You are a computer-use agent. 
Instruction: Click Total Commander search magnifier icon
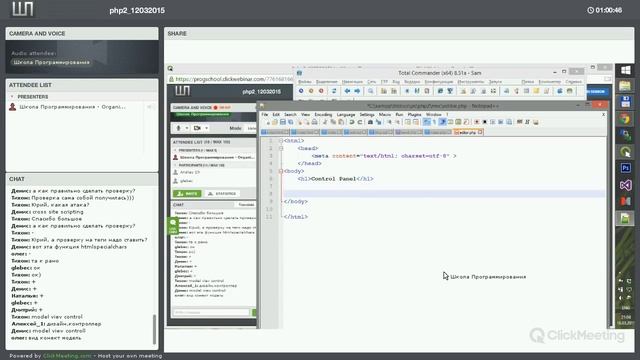point(371,91)
